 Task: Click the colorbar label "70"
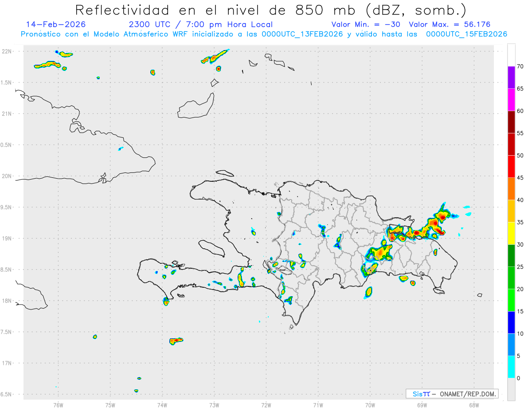pos(520,67)
